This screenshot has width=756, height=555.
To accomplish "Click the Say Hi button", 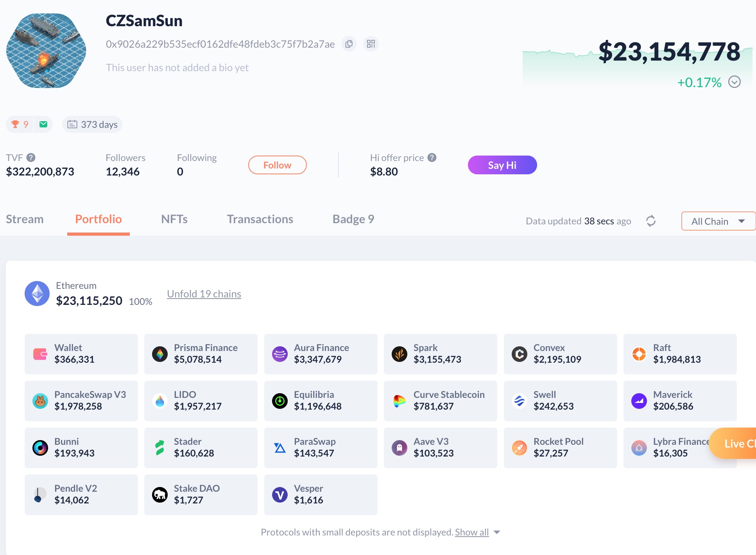I will pyautogui.click(x=502, y=164).
